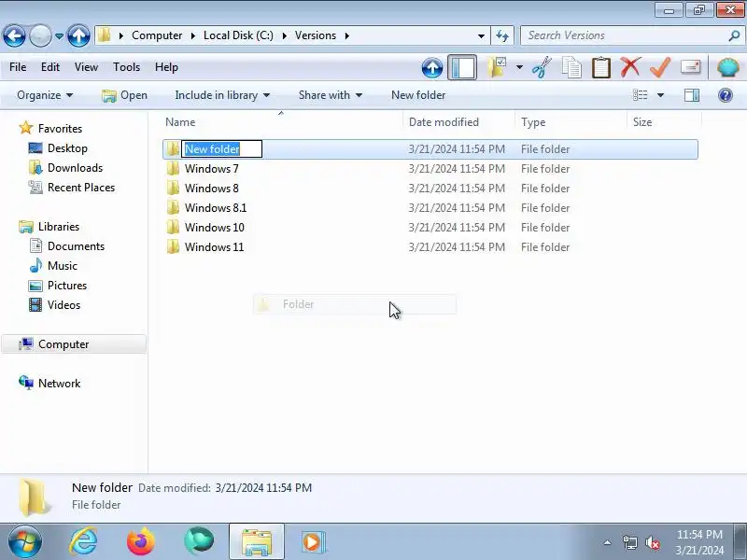Sort by the Size column header
This screenshot has width=747, height=560.
664,122
